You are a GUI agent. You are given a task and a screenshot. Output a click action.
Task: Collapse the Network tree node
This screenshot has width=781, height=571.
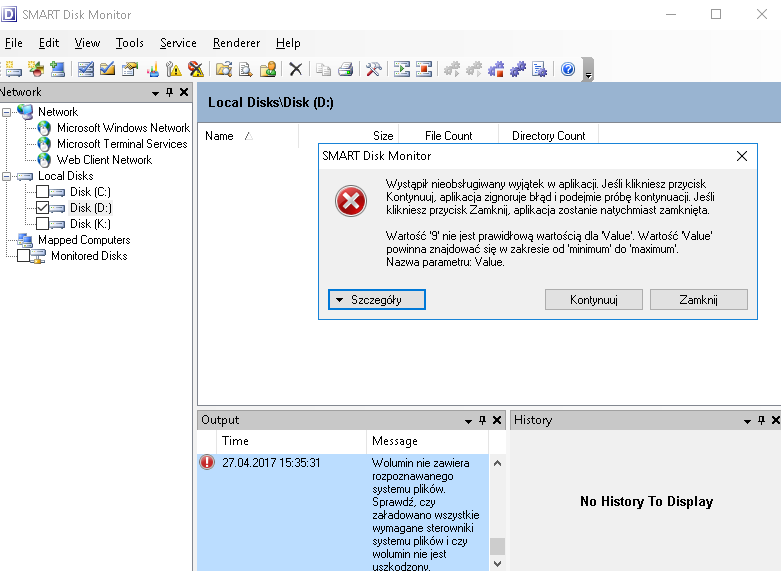point(6,112)
